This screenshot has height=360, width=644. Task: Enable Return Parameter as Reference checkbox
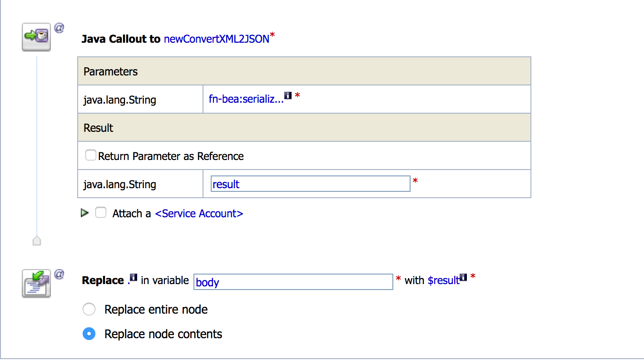tap(91, 155)
